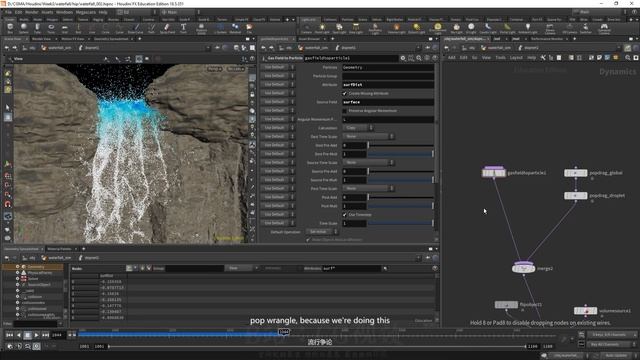Add a Caustic Light from the shelf
The width and height of the screenshot is (640, 360).
[488, 28]
